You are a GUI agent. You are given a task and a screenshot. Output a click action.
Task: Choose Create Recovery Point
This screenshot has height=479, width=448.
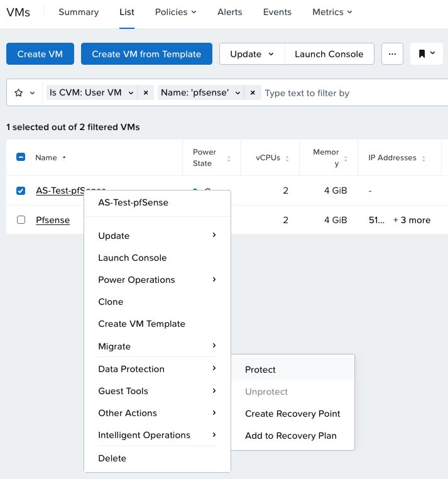pyautogui.click(x=293, y=414)
